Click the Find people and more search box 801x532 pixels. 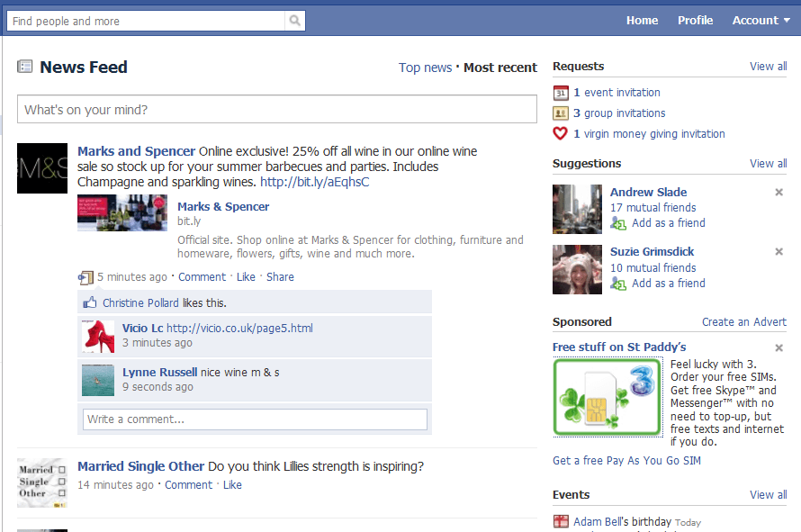(x=146, y=21)
